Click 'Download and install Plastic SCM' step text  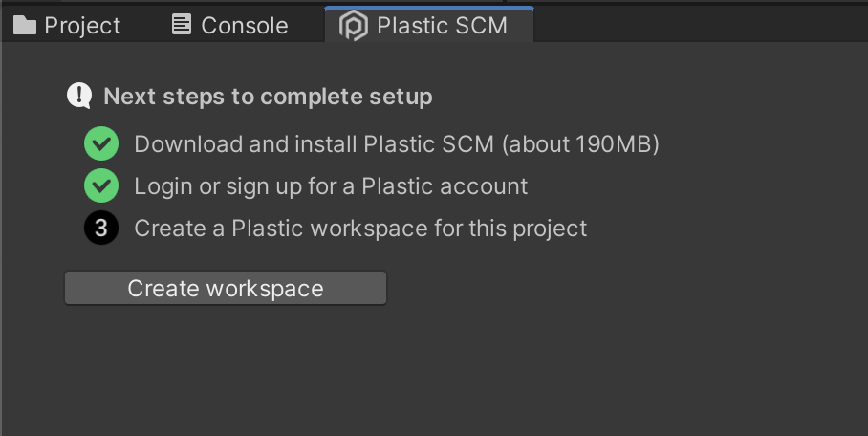tap(314, 144)
